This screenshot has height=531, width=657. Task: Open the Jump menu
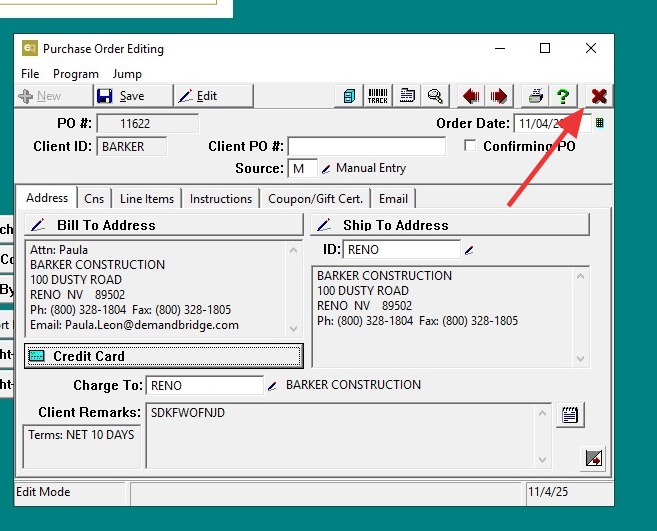127,74
